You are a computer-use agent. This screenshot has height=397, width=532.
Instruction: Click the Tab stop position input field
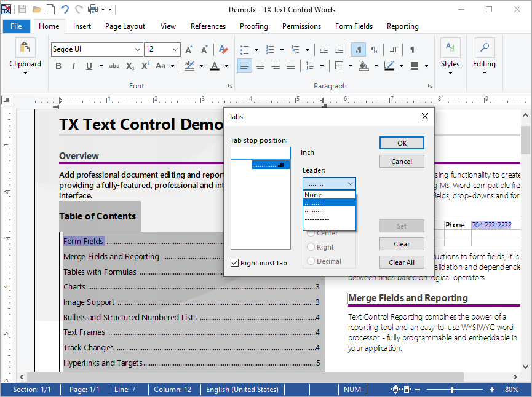pos(260,153)
